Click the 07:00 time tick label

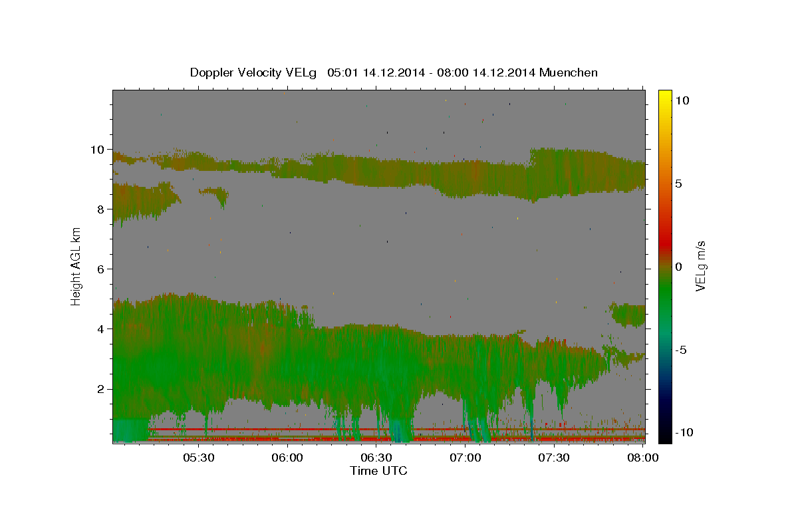(465, 458)
